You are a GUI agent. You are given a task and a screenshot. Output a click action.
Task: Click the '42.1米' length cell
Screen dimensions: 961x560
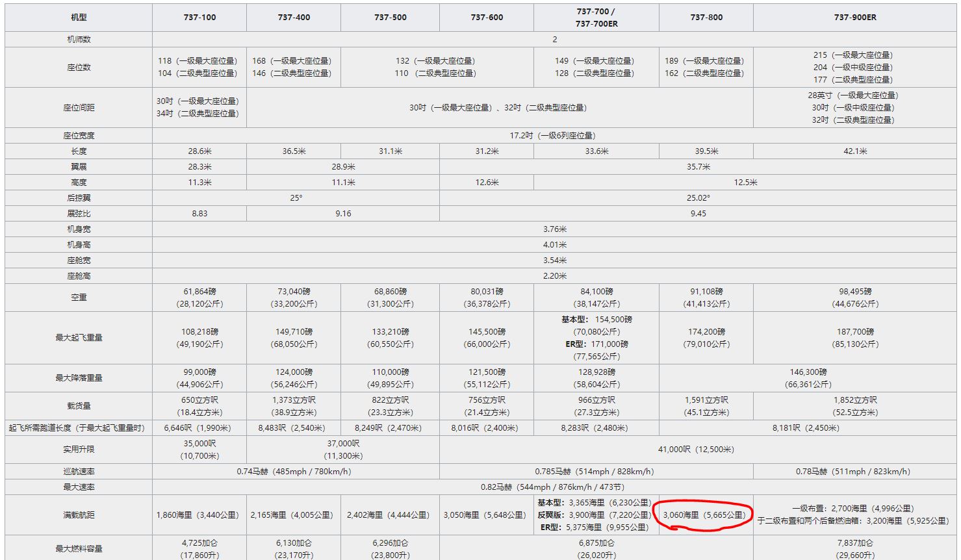(855, 151)
